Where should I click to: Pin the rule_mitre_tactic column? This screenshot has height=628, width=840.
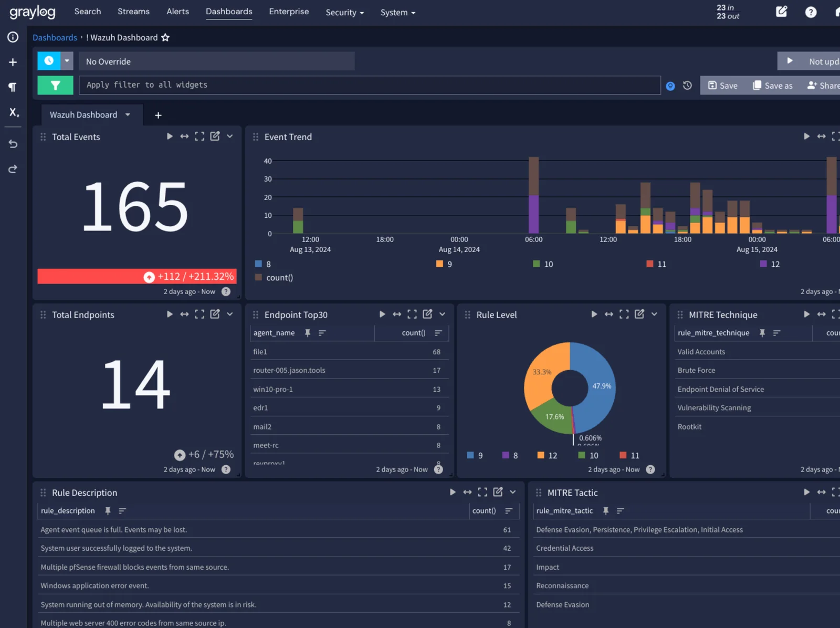(605, 511)
